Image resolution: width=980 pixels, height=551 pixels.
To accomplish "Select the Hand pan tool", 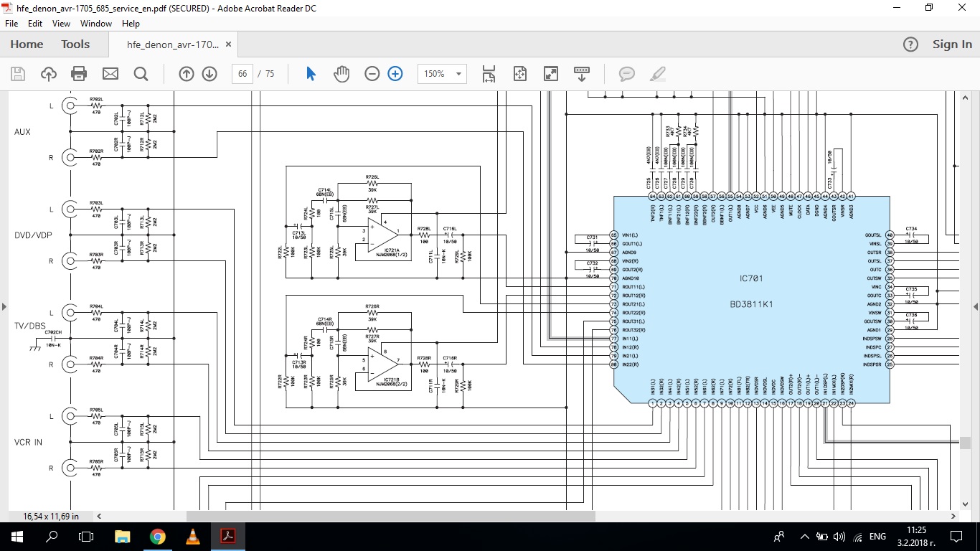I will (x=341, y=74).
